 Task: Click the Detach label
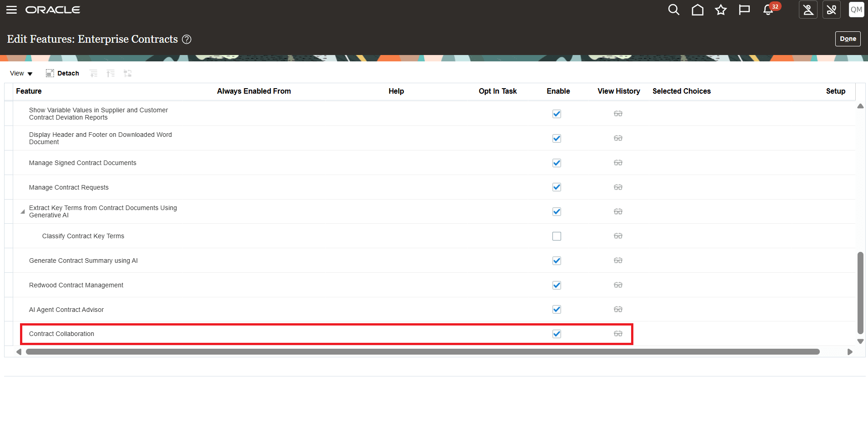(x=68, y=73)
